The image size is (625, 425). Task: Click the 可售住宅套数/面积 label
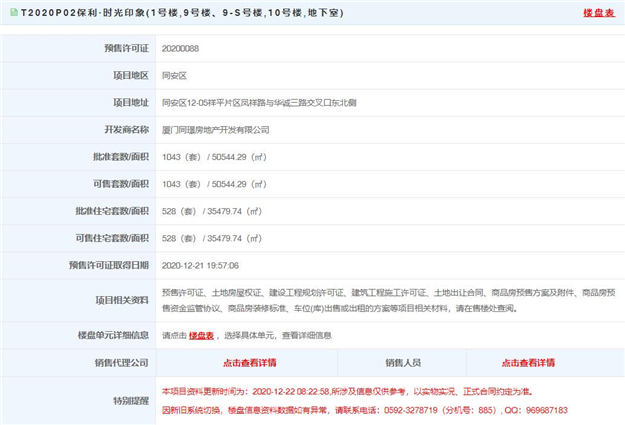coord(112,238)
